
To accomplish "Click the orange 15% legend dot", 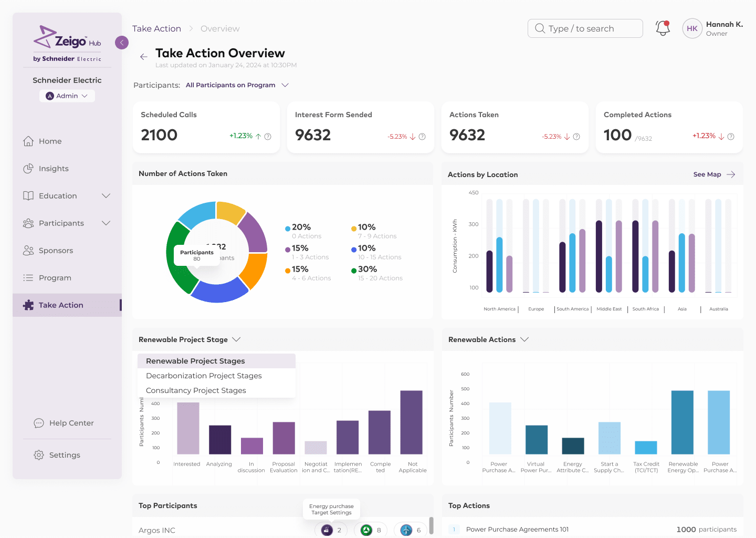I will (x=288, y=271).
